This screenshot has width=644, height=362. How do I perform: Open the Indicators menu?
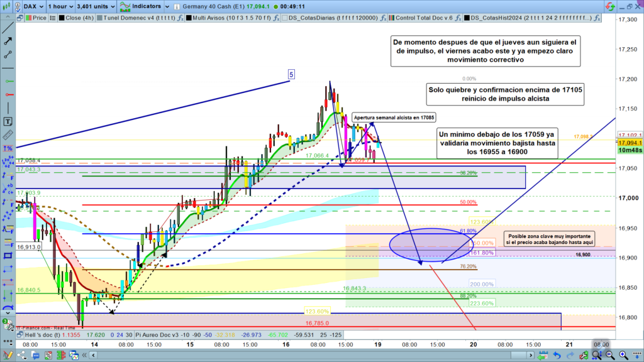[140, 6]
